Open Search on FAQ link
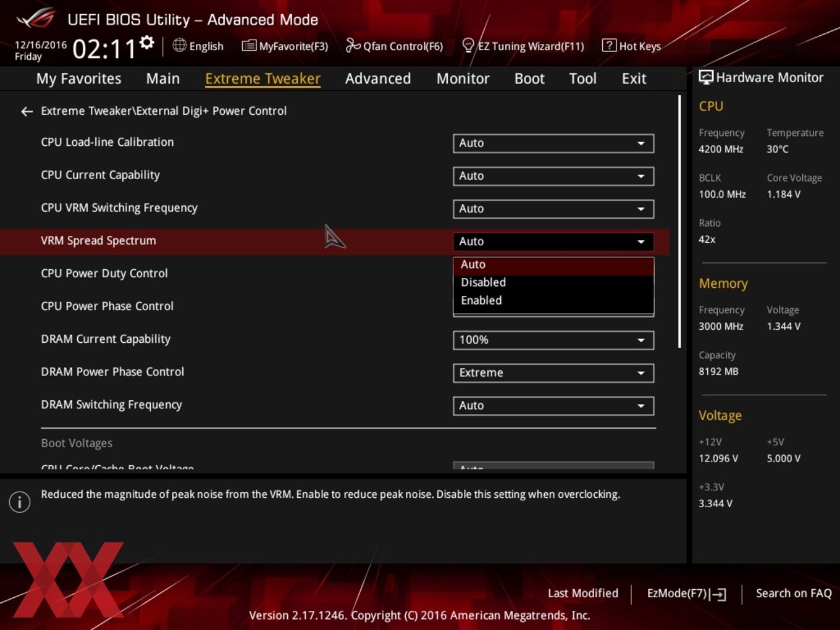The width and height of the screenshot is (840, 630). coord(794,593)
